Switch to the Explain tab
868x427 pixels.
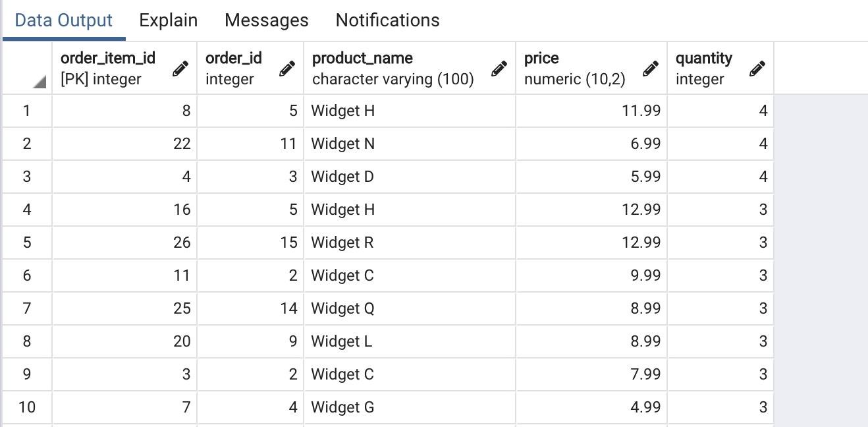[x=168, y=20]
